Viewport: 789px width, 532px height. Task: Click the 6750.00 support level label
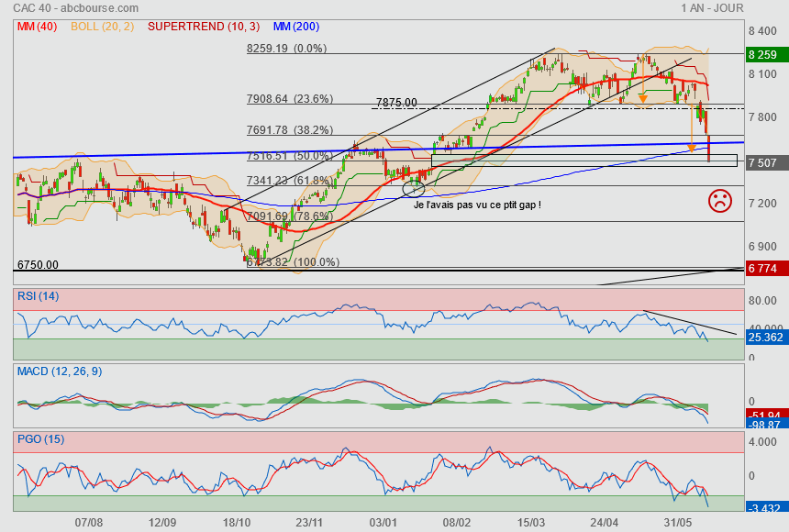pos(38,265)
